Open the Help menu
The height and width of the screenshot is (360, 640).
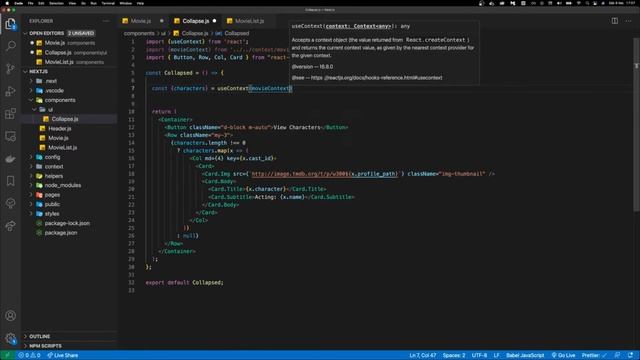click(140, 3)
